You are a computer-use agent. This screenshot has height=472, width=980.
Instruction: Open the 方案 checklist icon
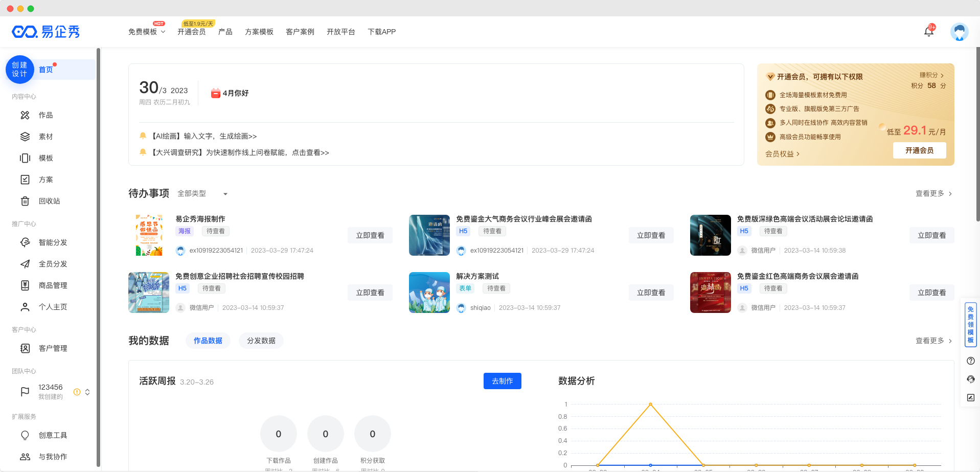click(25, 180)
